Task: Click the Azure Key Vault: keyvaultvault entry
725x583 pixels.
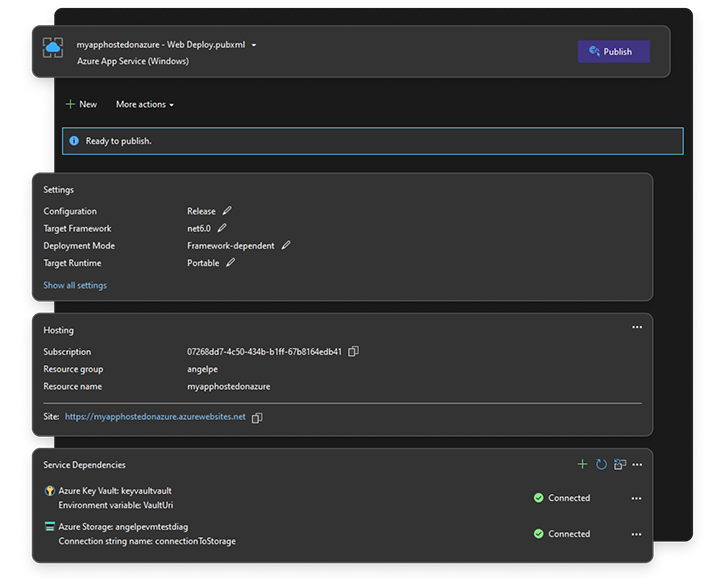Action: pyautogui.click(x=115, y=491)
